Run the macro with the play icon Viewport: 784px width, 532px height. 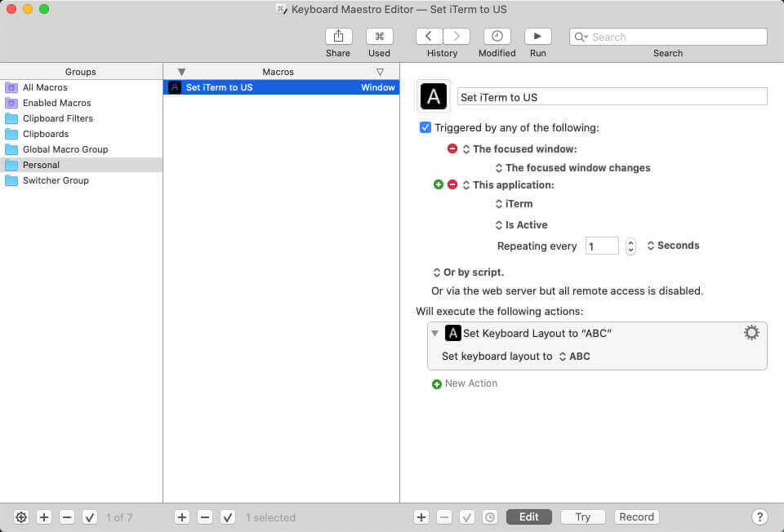point(537,37)
